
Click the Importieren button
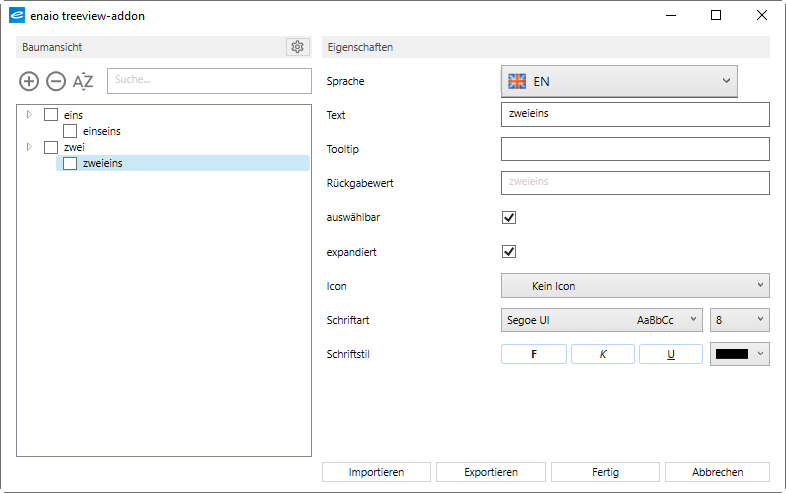coord(376,472)
